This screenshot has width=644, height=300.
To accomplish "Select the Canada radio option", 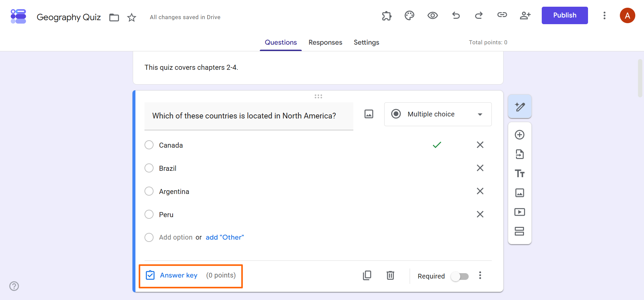I will coord(149,145).
